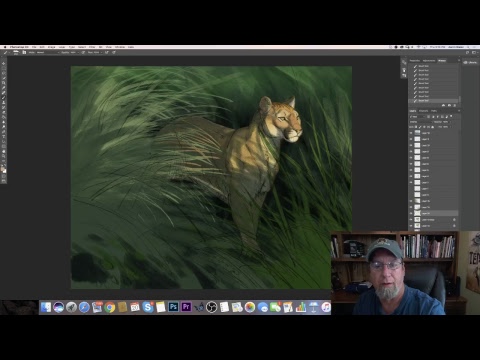
Task: Open Premiere Pro from the Dock
Action: tap(186, 307)
